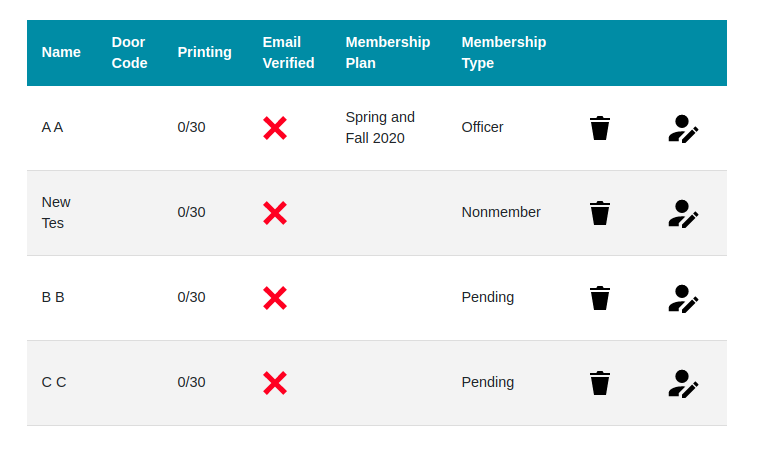This screenshot has width=764, height=453.
Task: Sort by the Name column header
Action: pyautogui.click(x=61, y=52)
